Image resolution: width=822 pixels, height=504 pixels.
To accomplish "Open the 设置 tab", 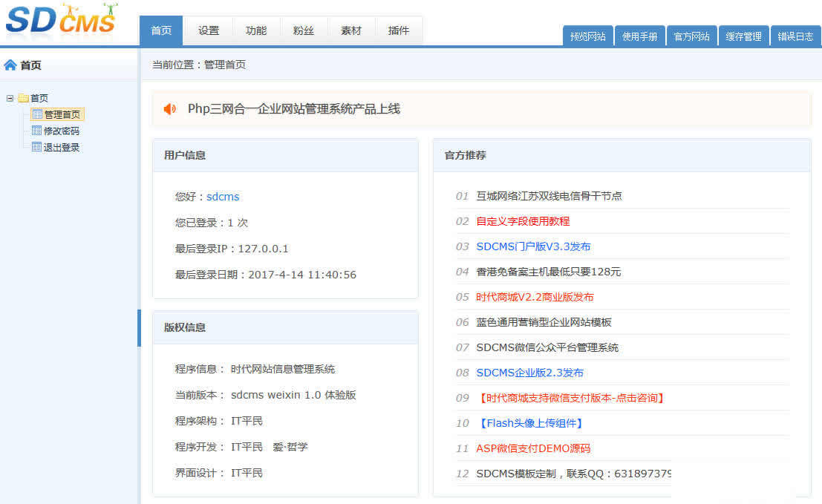I will 209,30.
